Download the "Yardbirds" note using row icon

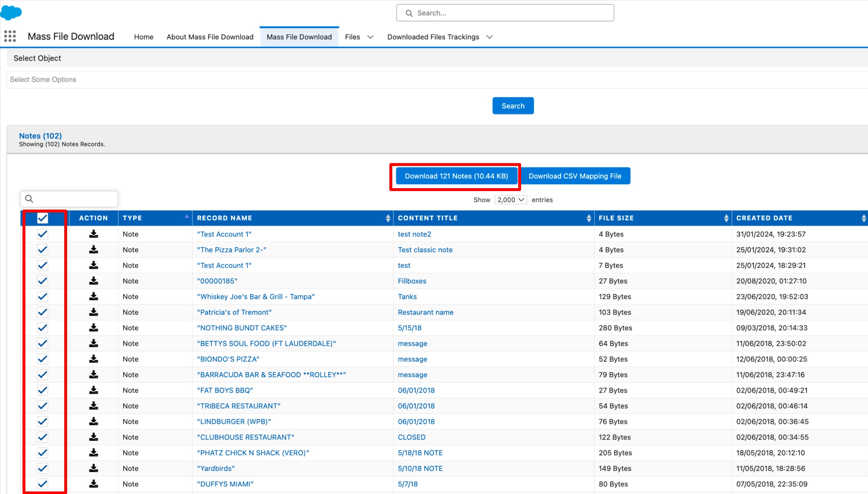click(x=94, y=468)
